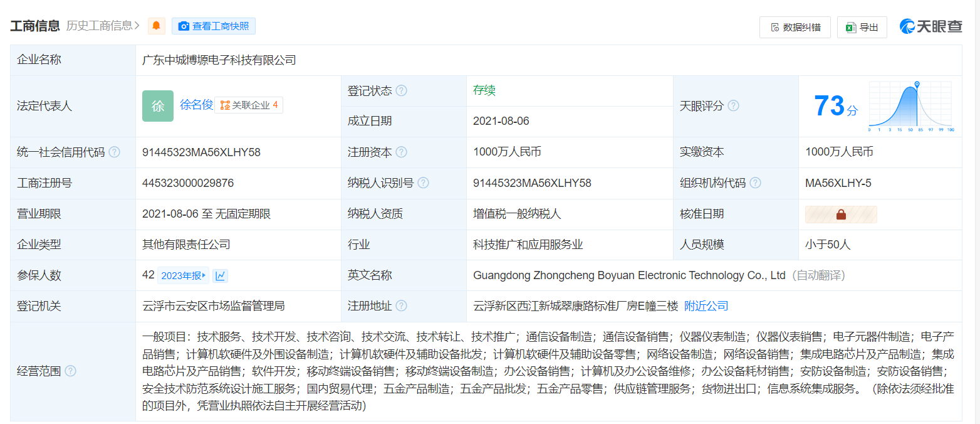Click help icon next to 天眼评分
This screenshot has height=424, width=980.
[733, 106]
